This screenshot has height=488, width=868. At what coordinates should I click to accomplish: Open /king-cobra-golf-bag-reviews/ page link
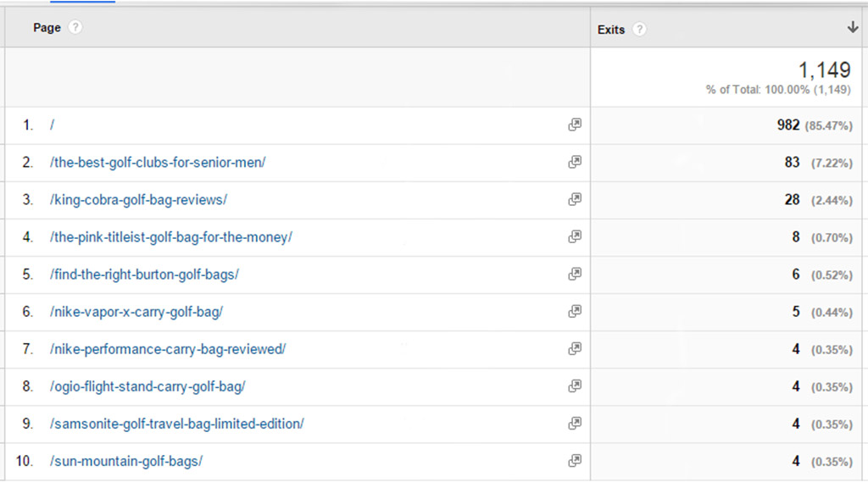pos(138,200)
